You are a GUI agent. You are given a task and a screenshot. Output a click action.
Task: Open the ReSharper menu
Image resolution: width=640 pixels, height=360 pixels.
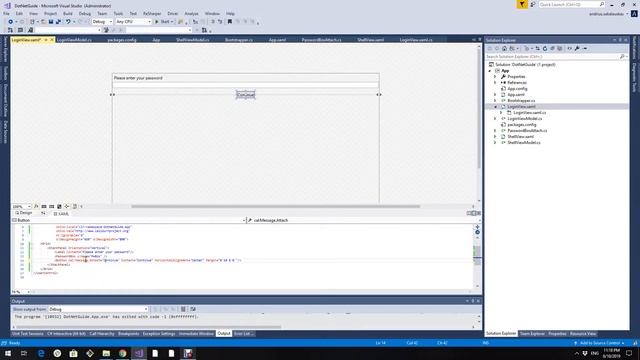[x=152, y=13]
